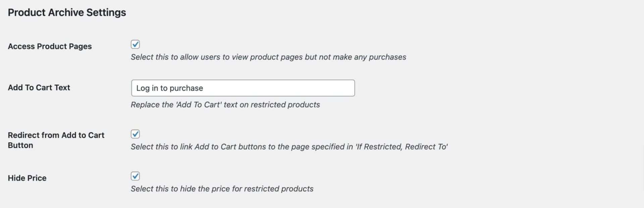Viewport: 644px width, 208px height.
Task: Disable Redirect from Add to Cart Button
Action: 135,134
